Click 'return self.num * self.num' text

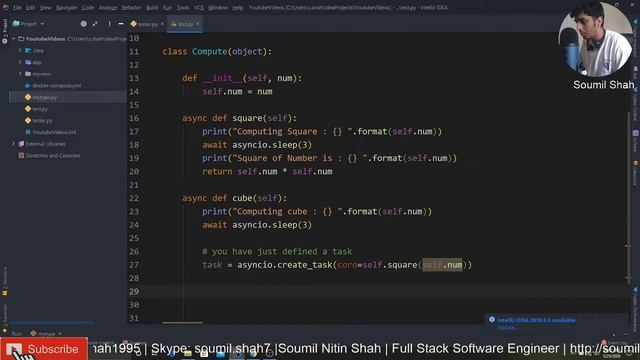click(267, 172)
